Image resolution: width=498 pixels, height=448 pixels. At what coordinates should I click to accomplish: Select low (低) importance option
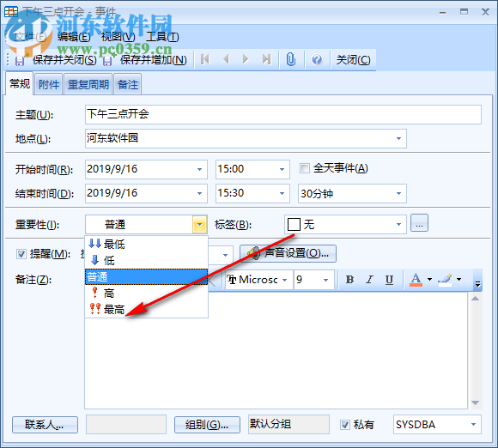tap(147, 261)
